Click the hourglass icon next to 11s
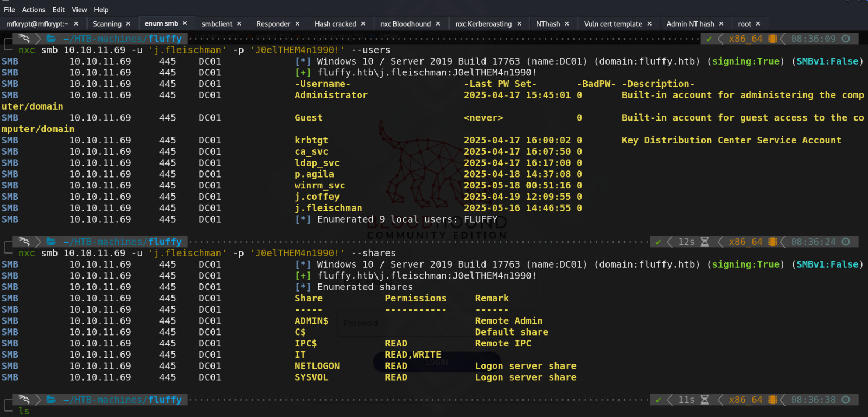 (705, 400)
